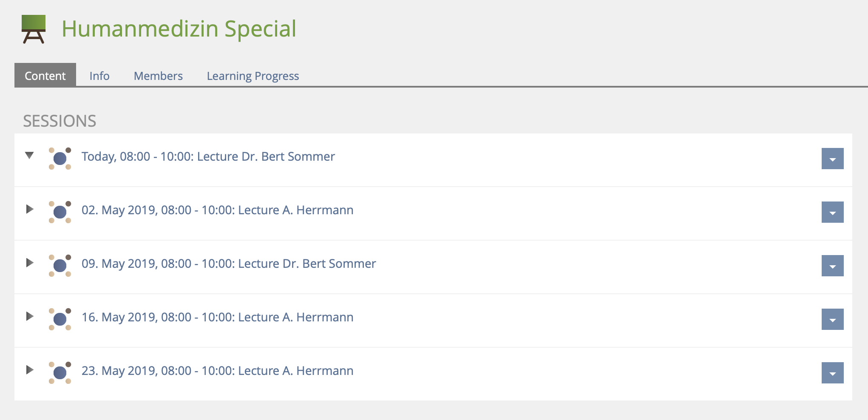
Task: Expand the 16. May 2019 session row
Action: pos(29,316)
